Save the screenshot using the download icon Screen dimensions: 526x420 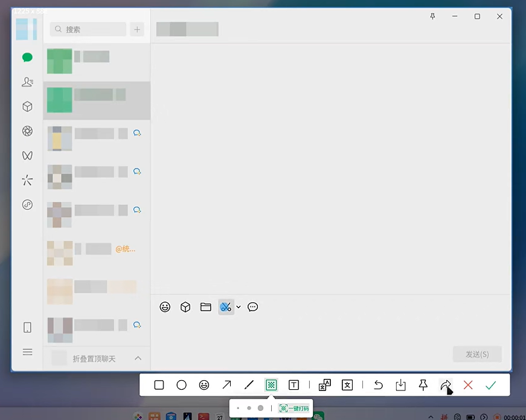point(400,385)
